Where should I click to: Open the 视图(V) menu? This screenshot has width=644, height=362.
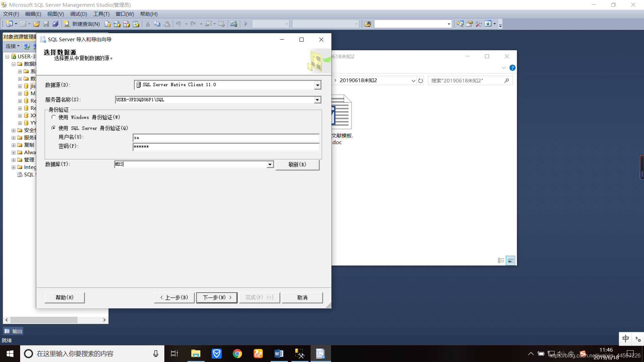(55, 14)
